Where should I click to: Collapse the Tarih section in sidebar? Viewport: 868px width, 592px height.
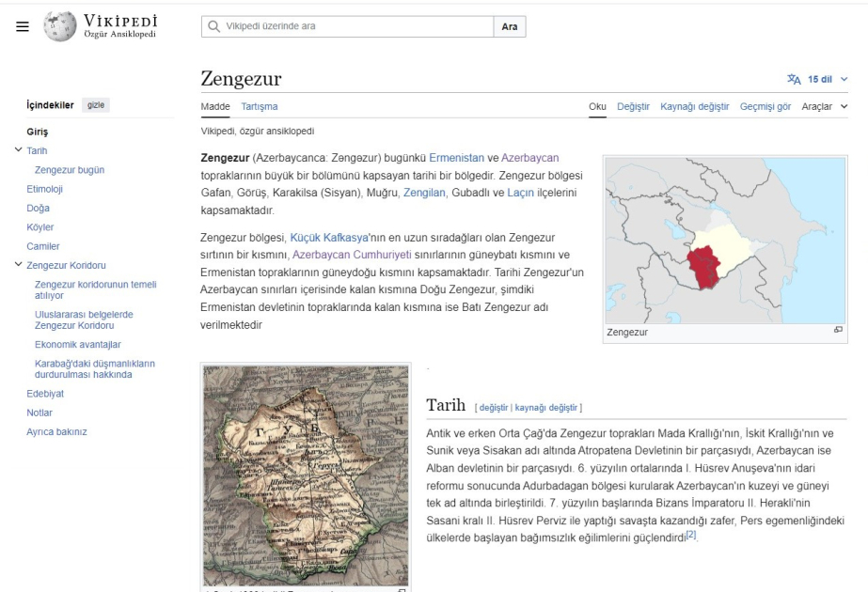coord(19,150)
